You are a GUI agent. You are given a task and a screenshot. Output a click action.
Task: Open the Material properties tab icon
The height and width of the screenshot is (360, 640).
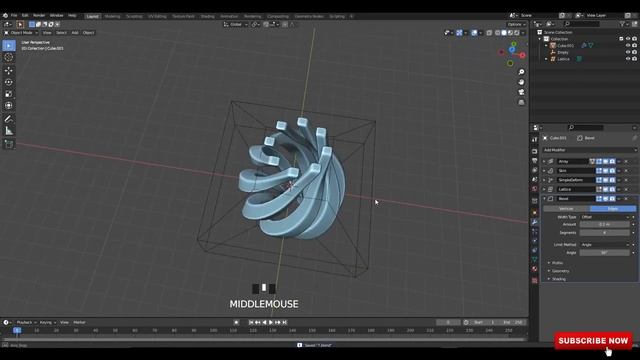point(535,269)
